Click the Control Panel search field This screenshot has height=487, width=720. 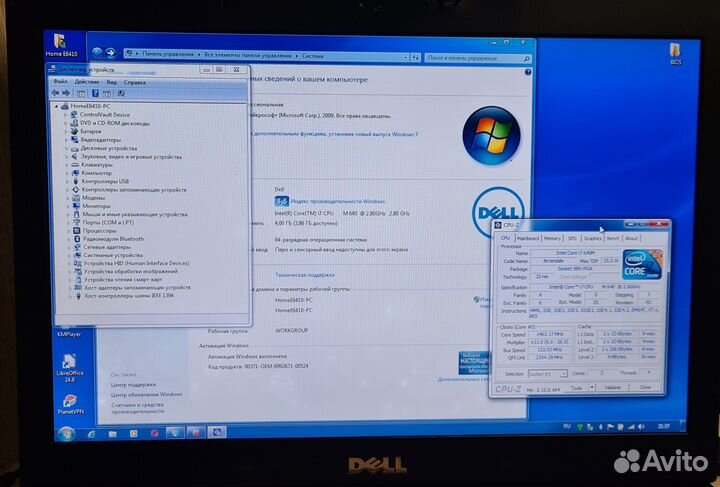478,58
